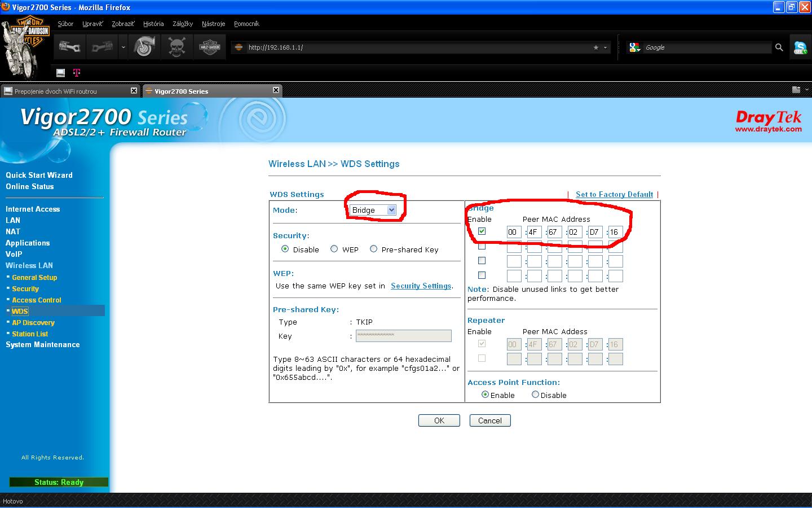Viewport: 812px width, 508px height.
Task: Open the Súbor menu
Action: point(65,24)
